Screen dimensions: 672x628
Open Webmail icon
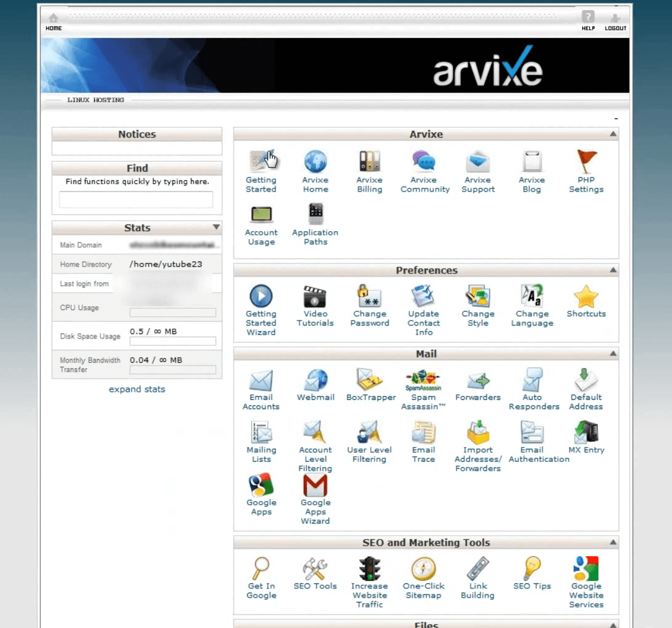point(316,380)
